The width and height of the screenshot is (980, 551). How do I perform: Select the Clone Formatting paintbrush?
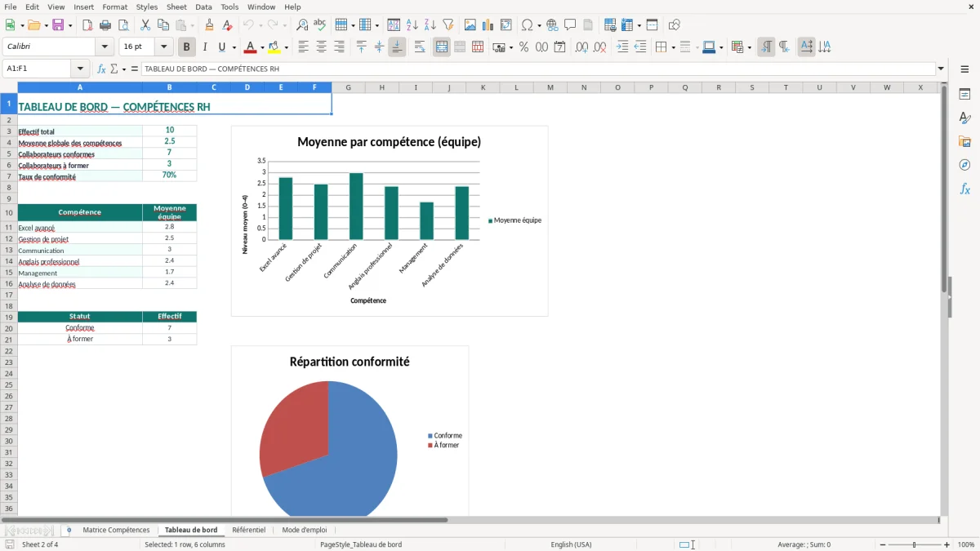[x=210, y=25]
